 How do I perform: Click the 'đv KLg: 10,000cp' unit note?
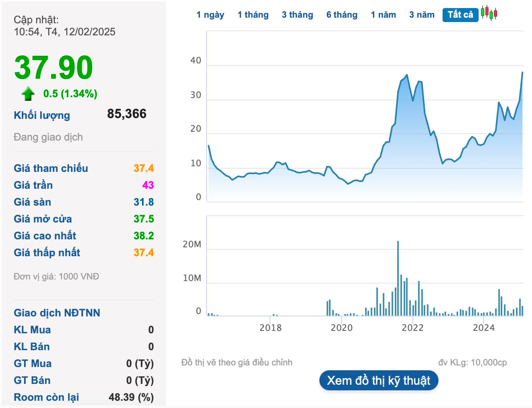[473, 362]
